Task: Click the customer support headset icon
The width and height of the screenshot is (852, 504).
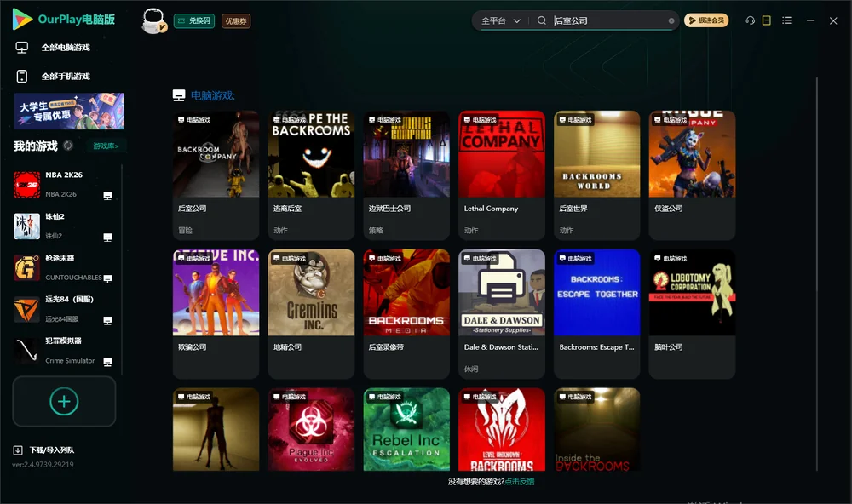Action: 751,20
